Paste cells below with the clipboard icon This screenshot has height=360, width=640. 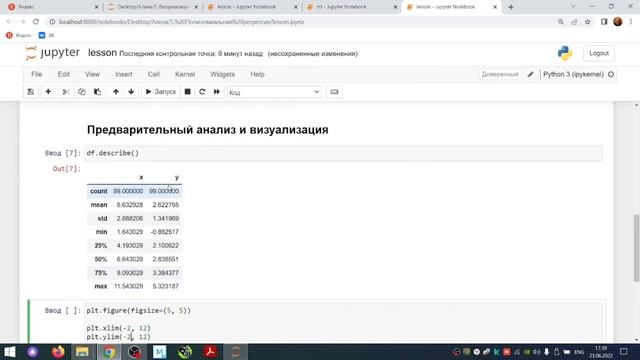click(x=97, y=92)
